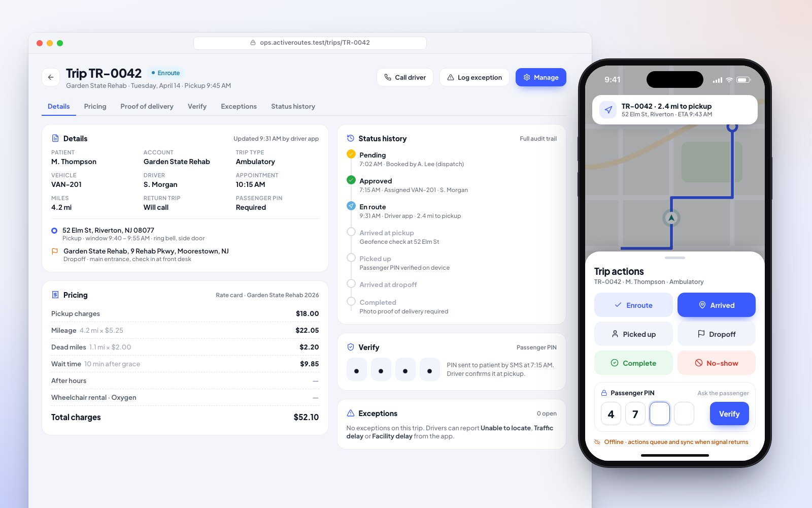The width and height of the screenshot is (812, 508).
Task: Click the empty fourth PIN digit box
Action: click(x=684, y=414)
